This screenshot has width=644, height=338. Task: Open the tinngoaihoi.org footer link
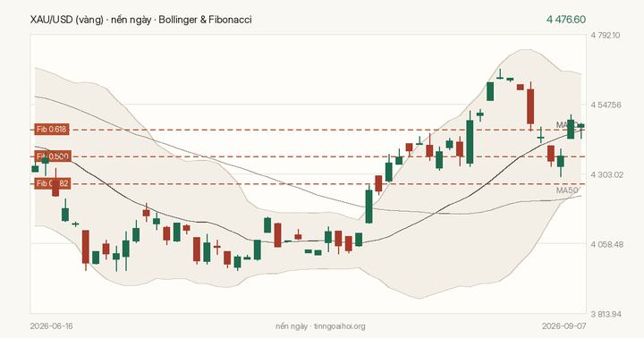point(339,326)
